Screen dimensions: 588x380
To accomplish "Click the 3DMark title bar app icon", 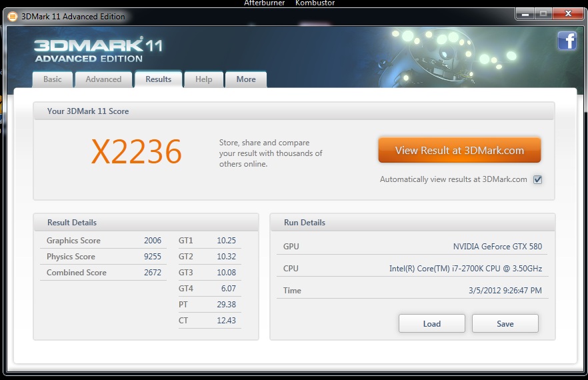I will click(x=13, y=17).
